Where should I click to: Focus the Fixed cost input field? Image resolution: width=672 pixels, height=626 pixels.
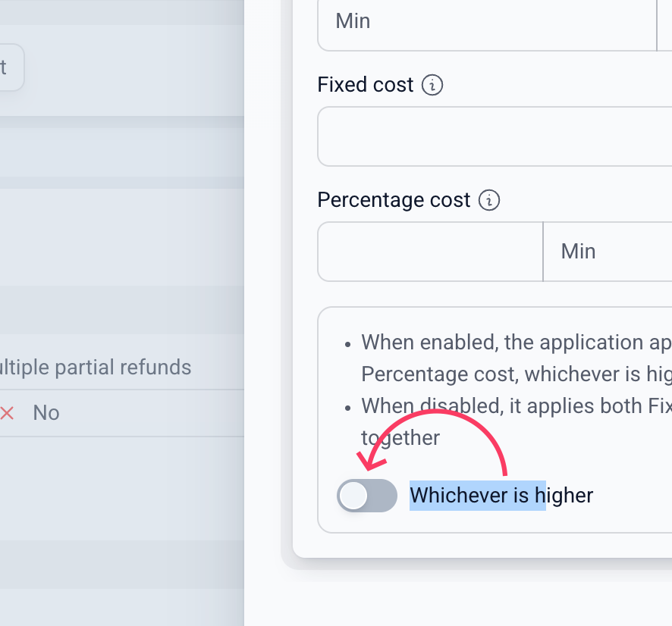495,136
